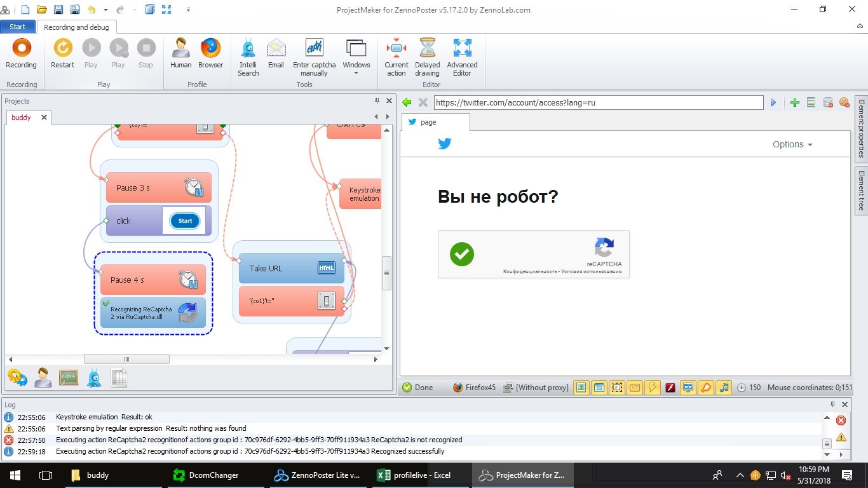Launch Intelli Search tool
The image size is (868, 488).
(x=248, y=57)
